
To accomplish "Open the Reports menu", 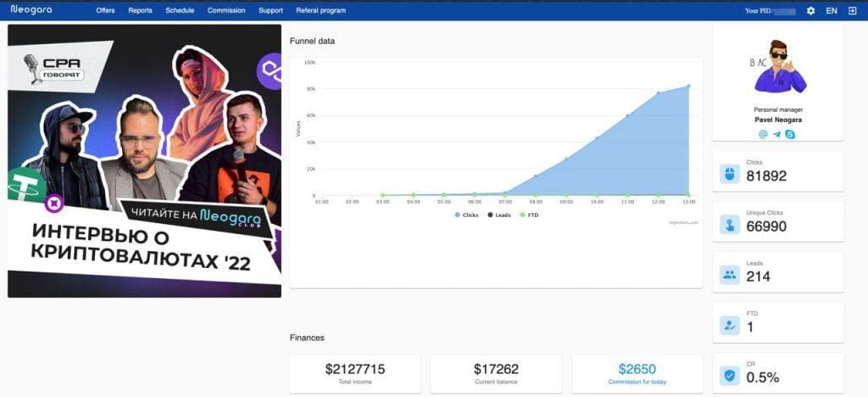I will click(x=140, y=10).
